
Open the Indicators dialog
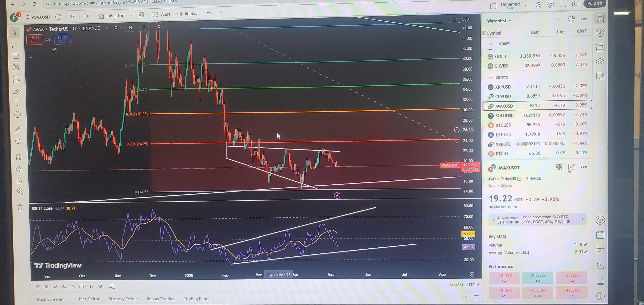pos(112,16)
